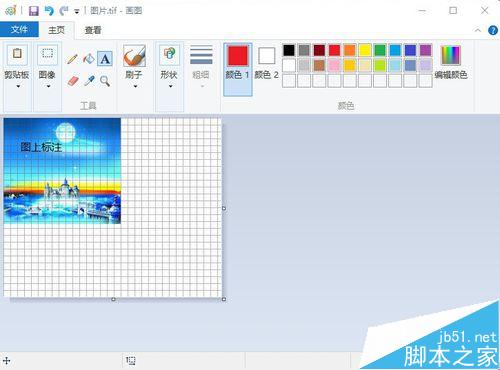
Task: Expand the Image (图像) dropdown arrow
Action: pos(49,86)
